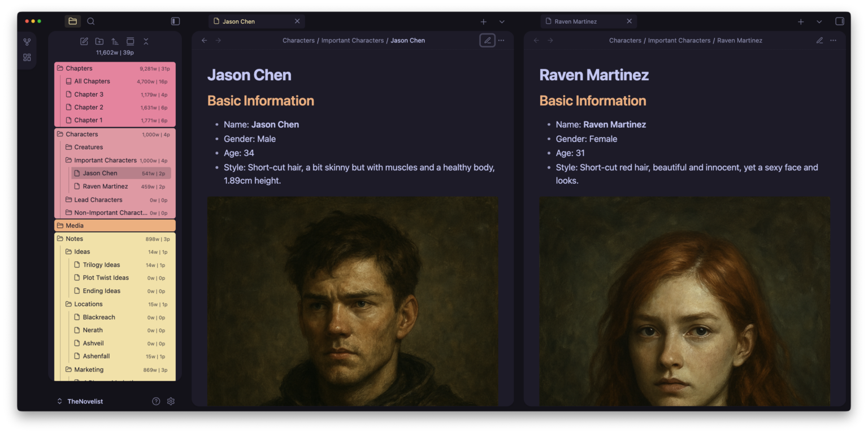The height and width of the screenshot is (434, 868).
Task: Select the new document compose icon
Action: 84,41
